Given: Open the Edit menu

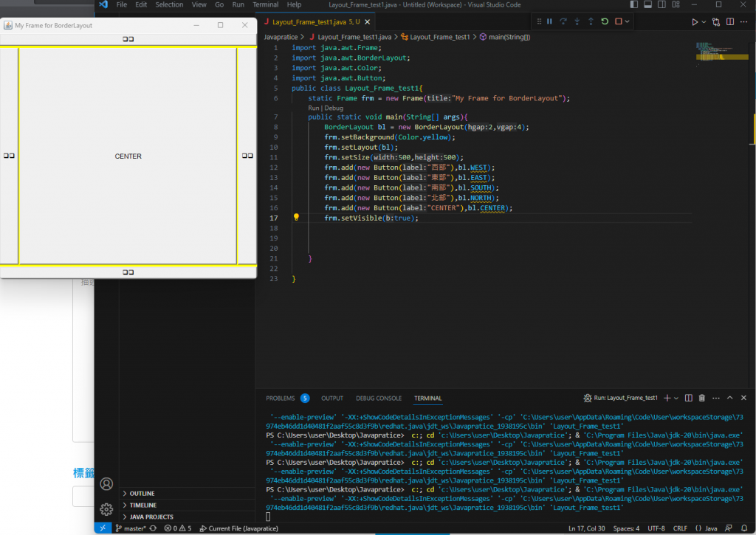Looking at the screenshot, I should coord(141,5).
